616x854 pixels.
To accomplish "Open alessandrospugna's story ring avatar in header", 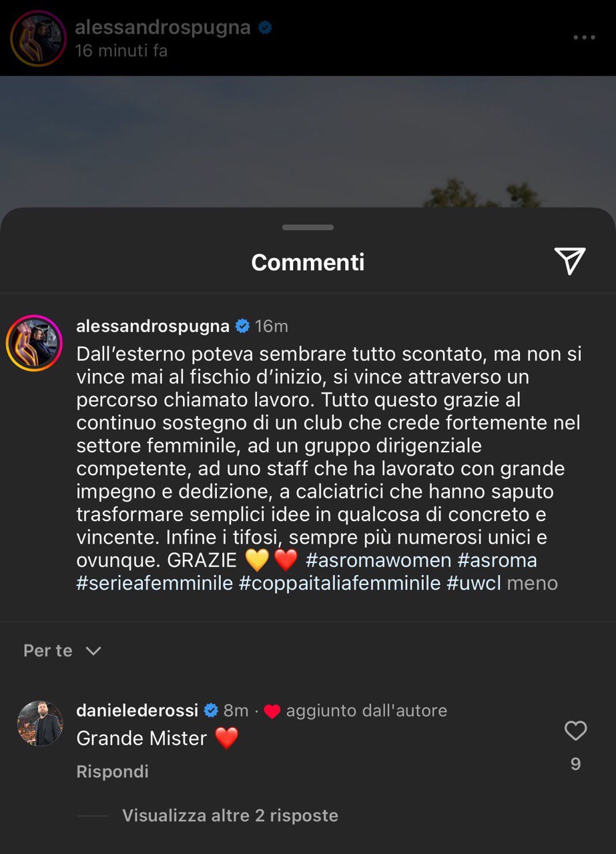I will (x=39, y=38).
